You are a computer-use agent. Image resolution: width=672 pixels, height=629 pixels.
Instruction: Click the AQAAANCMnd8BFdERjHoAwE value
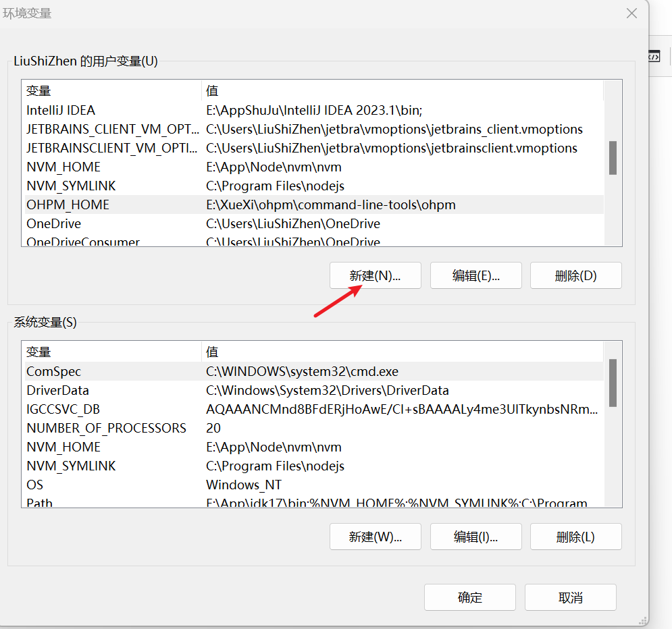tap(402, 409)
